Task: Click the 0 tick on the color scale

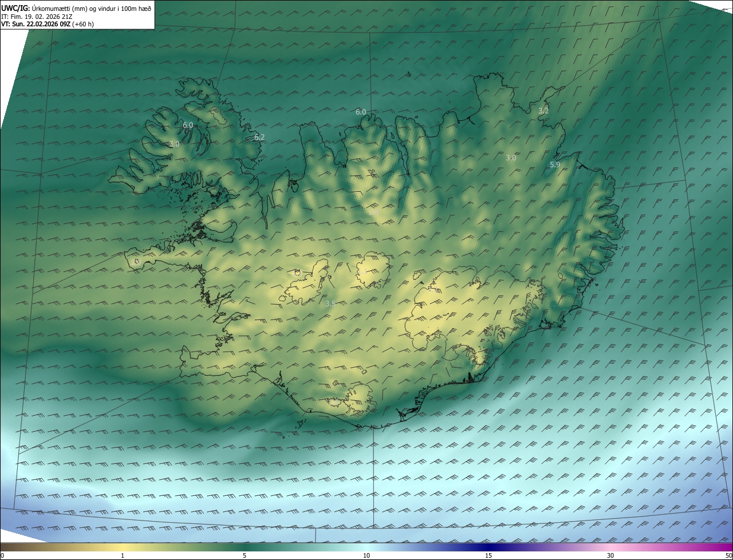Action: click(2, 555)
